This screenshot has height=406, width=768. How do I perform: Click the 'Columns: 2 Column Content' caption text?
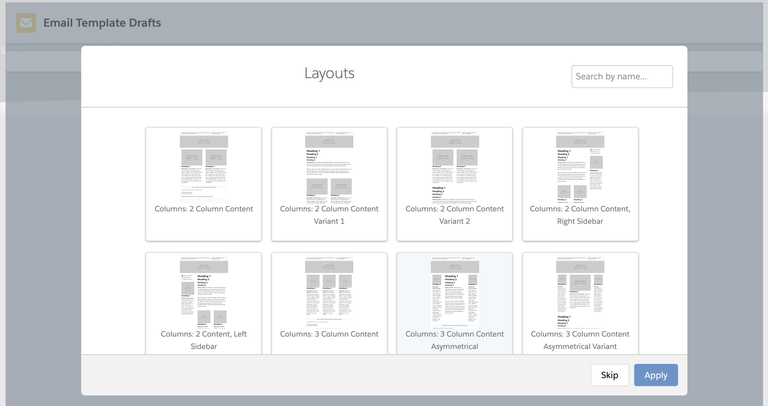[x=204, y=209]
